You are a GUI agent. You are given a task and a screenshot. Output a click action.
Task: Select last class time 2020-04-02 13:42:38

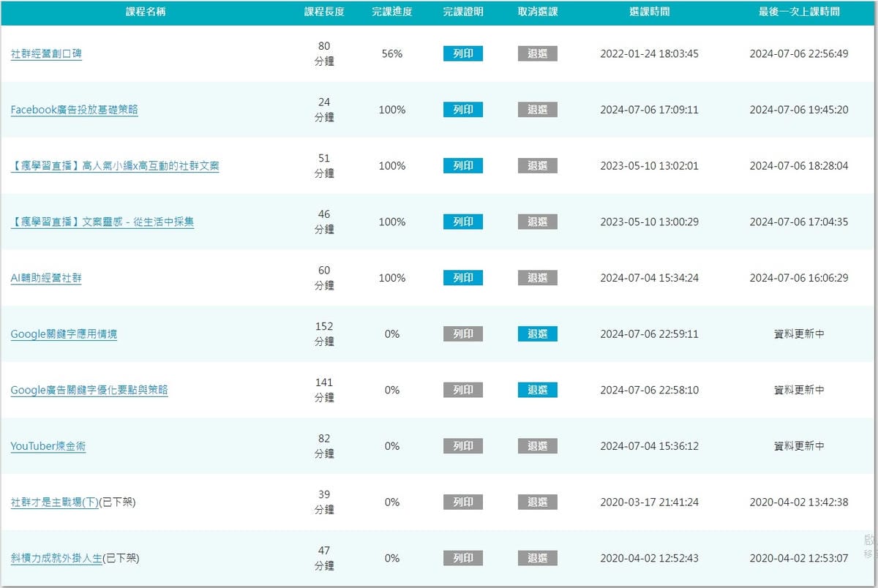coord(799,502)
